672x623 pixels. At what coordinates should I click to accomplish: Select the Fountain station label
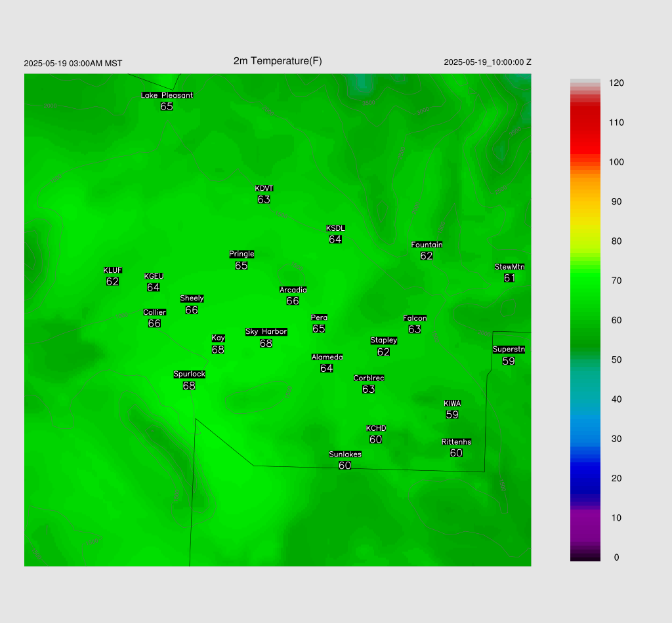[x=427, y=245]
